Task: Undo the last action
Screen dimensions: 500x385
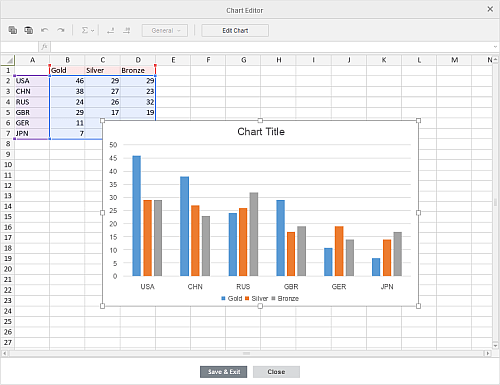Action: coord(45,30)
